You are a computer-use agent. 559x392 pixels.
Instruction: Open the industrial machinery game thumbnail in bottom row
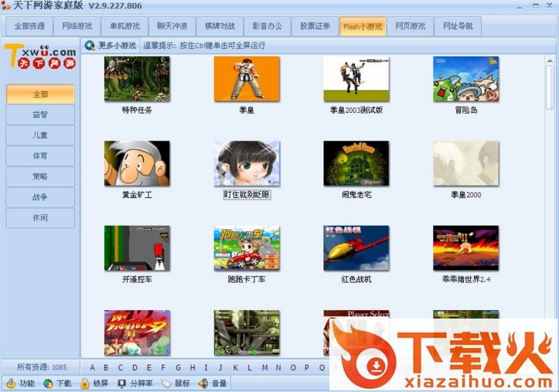coord(247,332)
